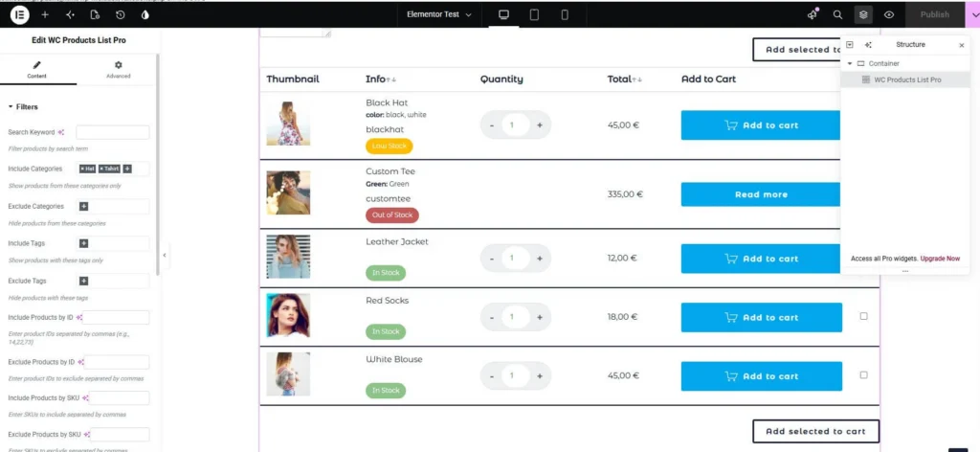Click the bottom Add selected to cart button
The width and height of the screenshot is (980, 452).
point(815,431)
